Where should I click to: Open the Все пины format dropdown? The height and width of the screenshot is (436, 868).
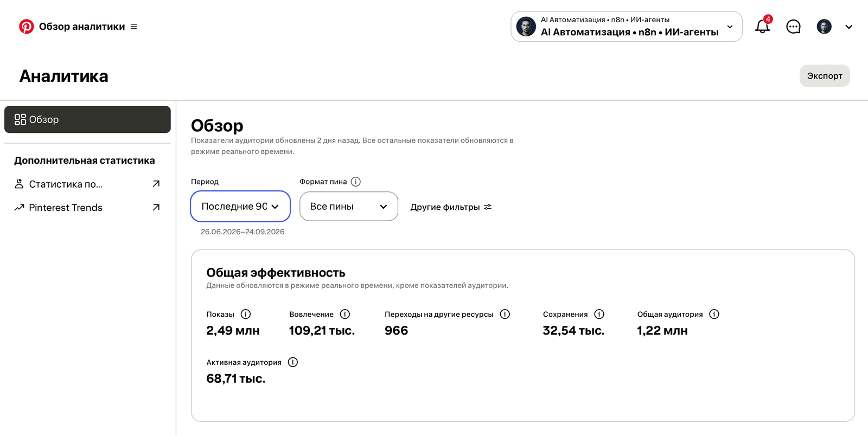(349, 206)
